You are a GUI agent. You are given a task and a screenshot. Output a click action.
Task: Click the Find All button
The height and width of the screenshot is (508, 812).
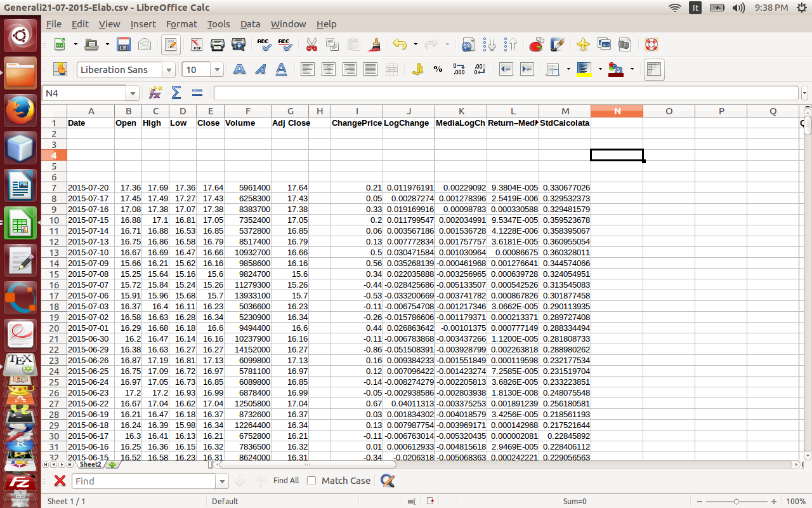tap(286, 481)
